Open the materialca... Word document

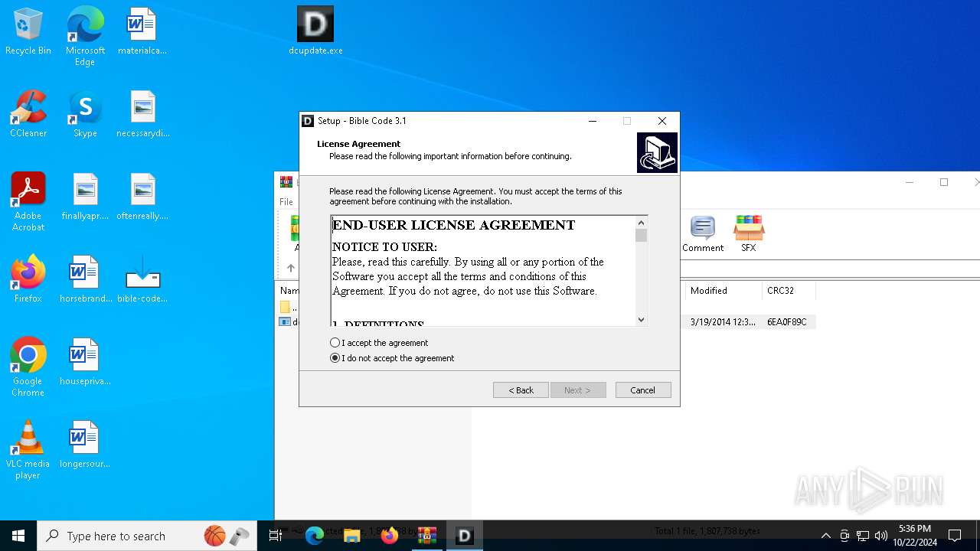point(142,32)
